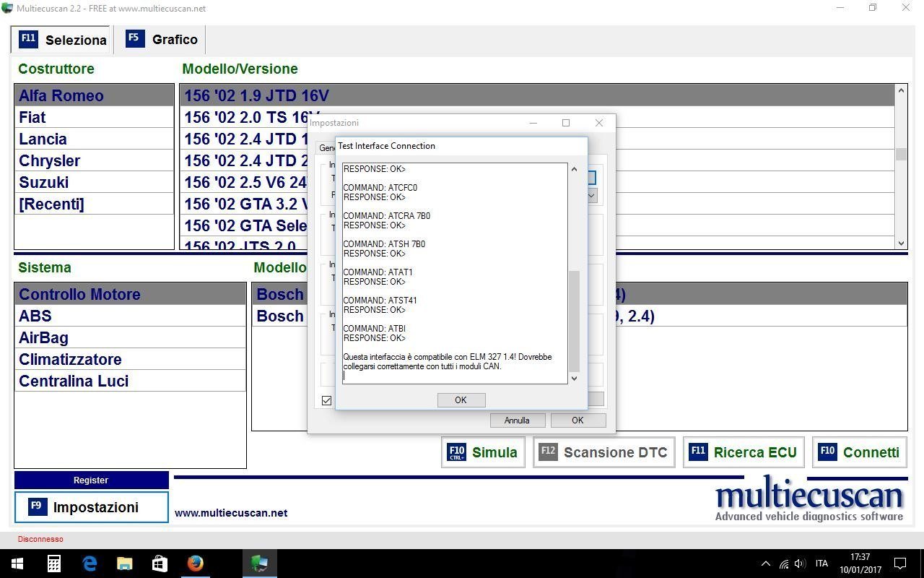Open the Windows Start menu

point(17,564)
